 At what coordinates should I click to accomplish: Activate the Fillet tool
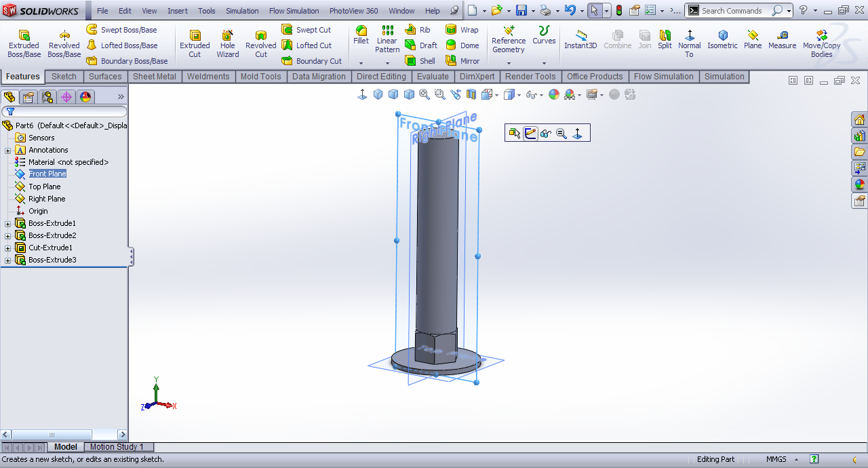tap(361, 35)
